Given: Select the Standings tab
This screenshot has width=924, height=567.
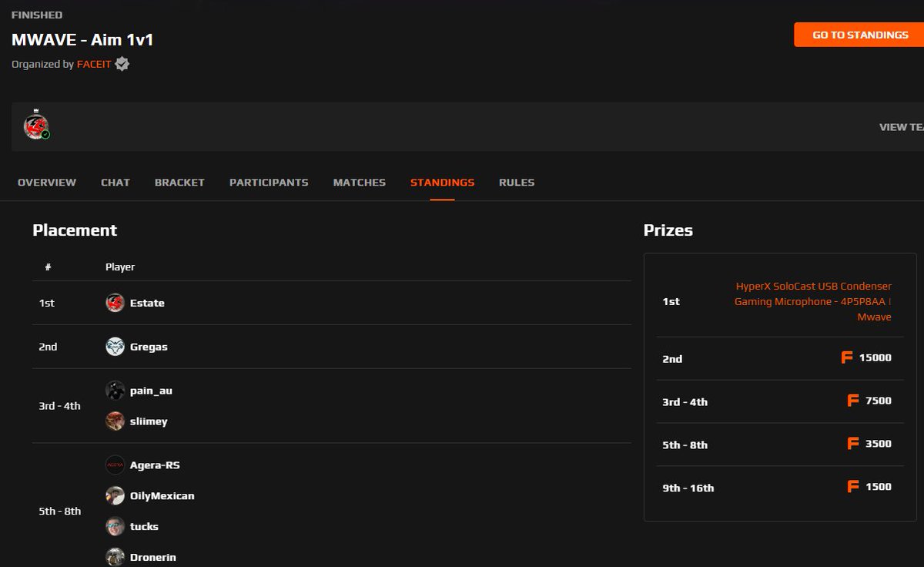Looking at the screenshot, I should pyautogui.click(x=443, y=183).
